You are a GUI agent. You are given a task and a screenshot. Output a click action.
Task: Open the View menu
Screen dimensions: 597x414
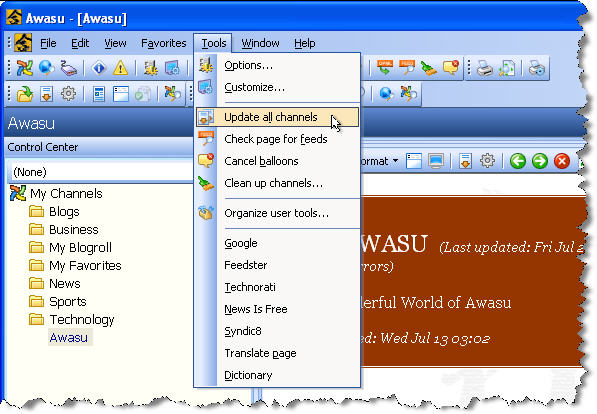(x=115, y=43)
